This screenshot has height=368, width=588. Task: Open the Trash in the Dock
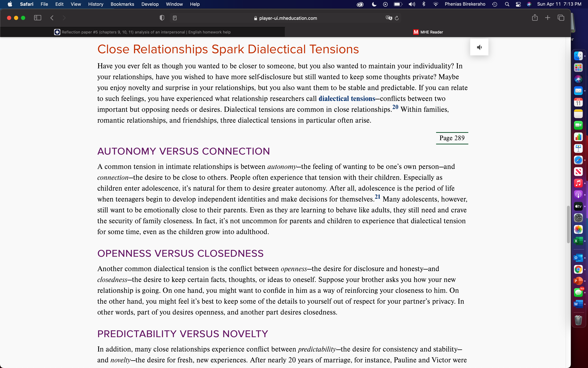578,320
